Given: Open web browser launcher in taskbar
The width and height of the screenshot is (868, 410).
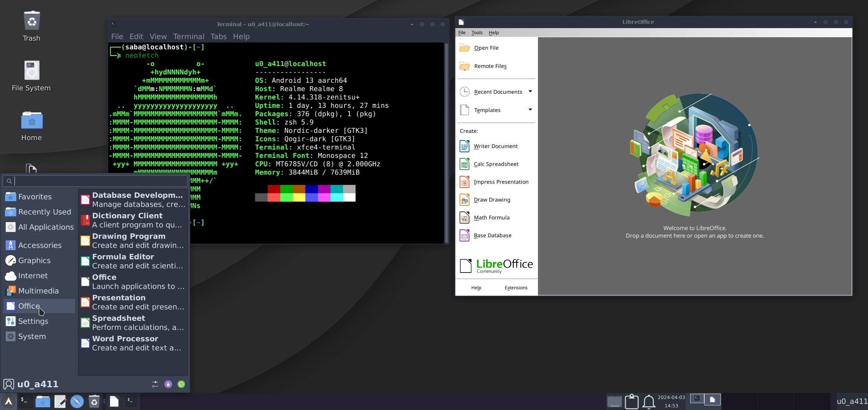Looking at the screenshot, I should 77,401.
